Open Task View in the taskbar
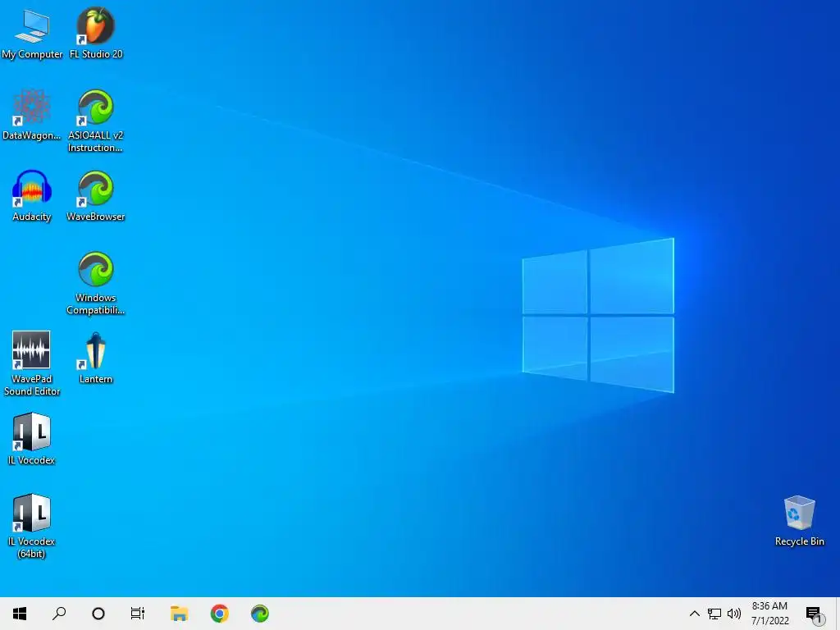Viewport: 840px width, 630px height. click(138, 614)
